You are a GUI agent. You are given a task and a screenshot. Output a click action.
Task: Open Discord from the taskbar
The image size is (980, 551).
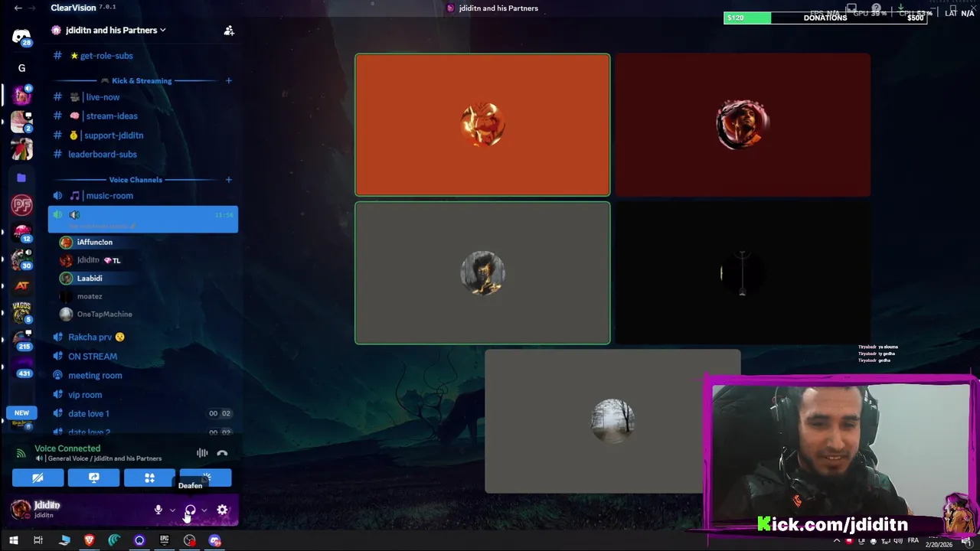click(x=214, y=540)
